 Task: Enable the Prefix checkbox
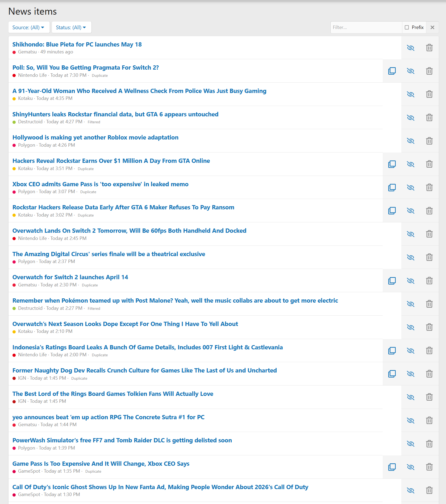point(407,27)
